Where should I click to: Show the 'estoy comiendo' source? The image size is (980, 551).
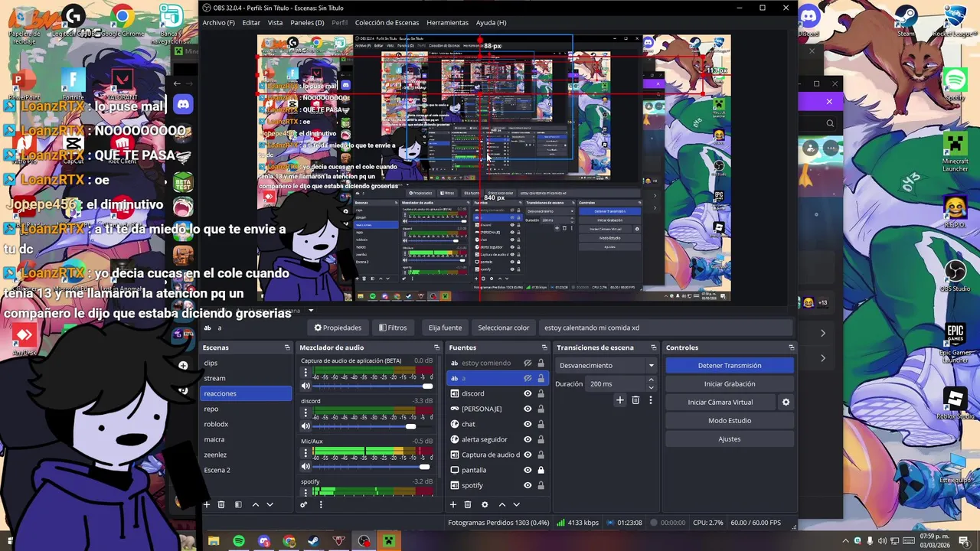(528, 363)
